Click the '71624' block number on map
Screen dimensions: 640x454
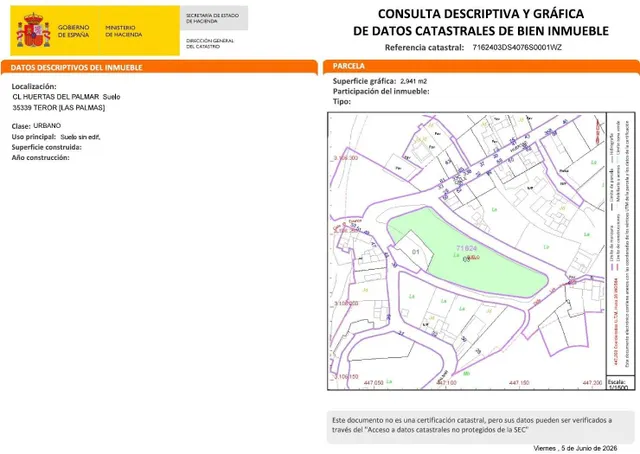[x=467, y=248]
